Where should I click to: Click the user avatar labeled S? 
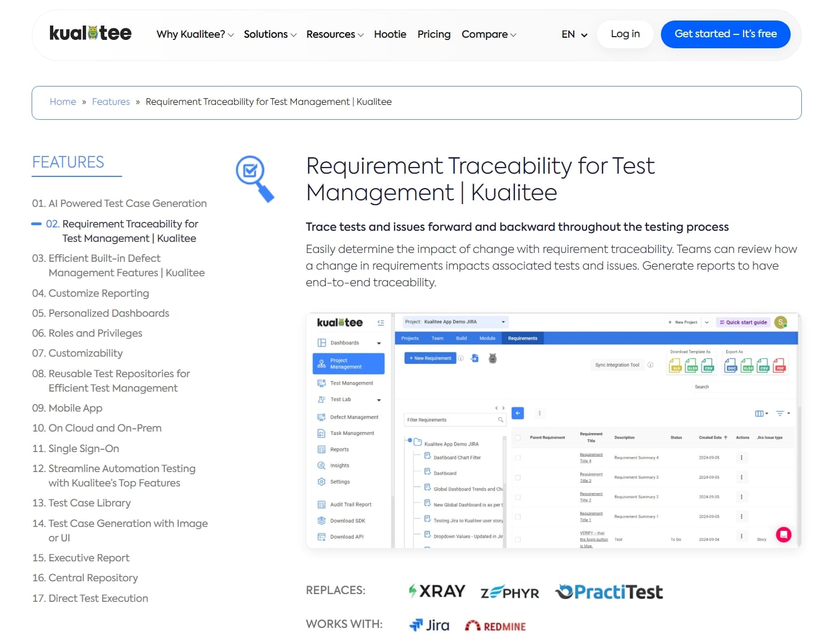click(781, 322)
